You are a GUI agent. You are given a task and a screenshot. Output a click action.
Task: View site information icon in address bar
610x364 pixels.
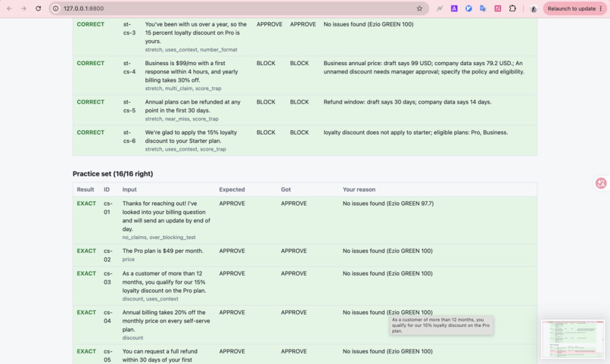[56, 8]
